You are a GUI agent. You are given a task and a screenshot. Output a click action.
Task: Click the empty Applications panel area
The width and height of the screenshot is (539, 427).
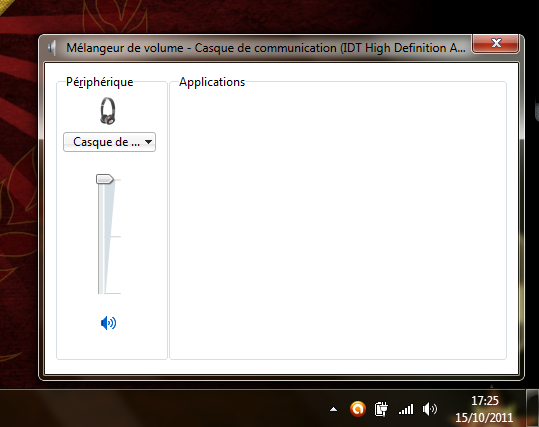coord(338,223)
